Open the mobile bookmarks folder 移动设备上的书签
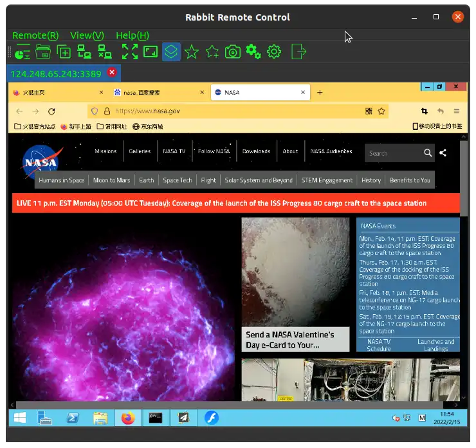Screen dimensions: 476x448 (x=437, y=126)
